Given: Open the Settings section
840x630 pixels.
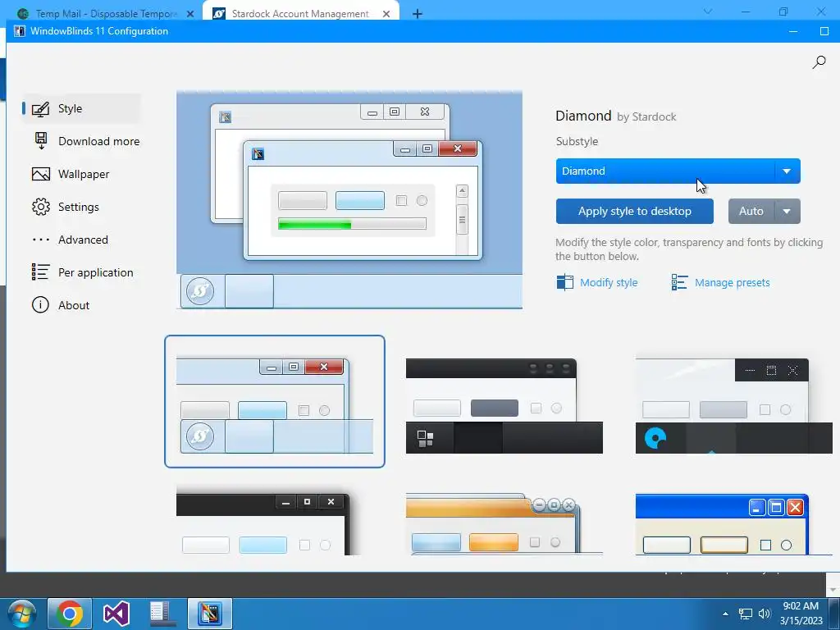Looking at the screenshot, I should point(80,207).
